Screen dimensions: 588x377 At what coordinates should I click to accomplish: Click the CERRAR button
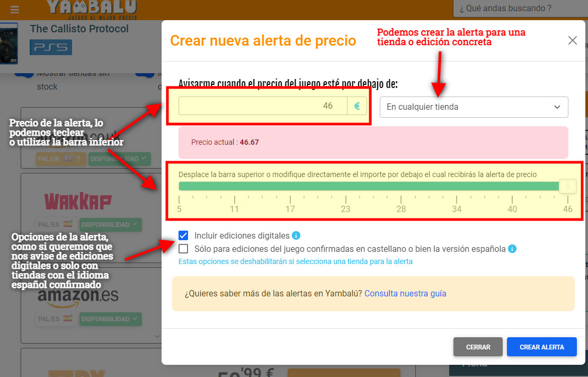(478, 347)
